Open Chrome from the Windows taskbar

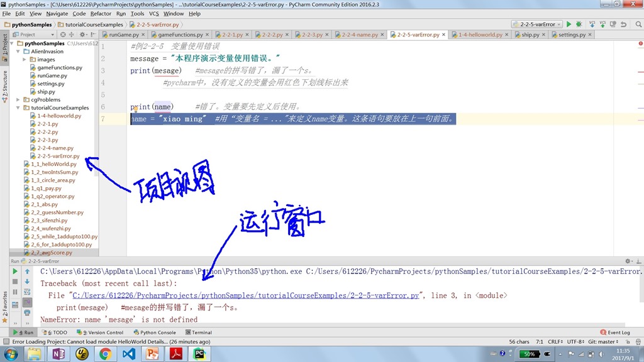105,354
